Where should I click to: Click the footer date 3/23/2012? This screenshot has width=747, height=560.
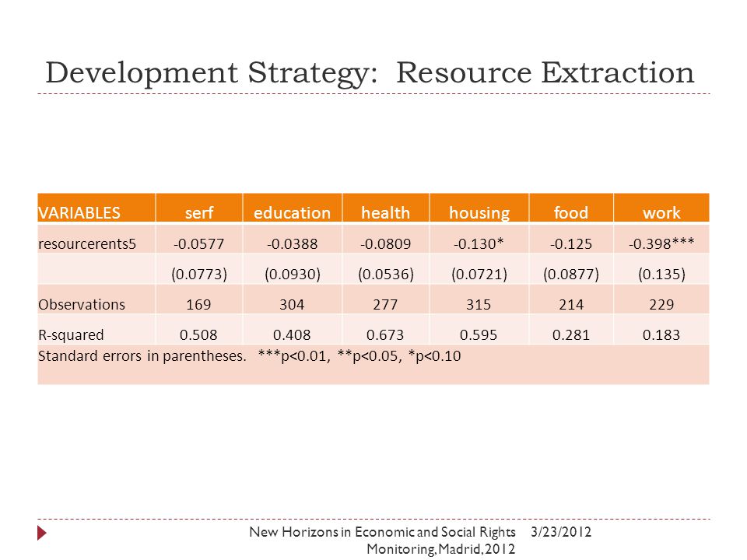coord(561,532)
